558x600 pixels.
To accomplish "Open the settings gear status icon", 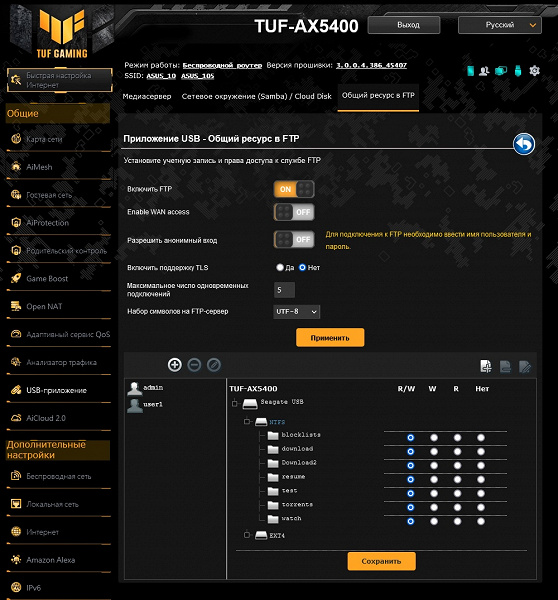I will click(534, 71).
